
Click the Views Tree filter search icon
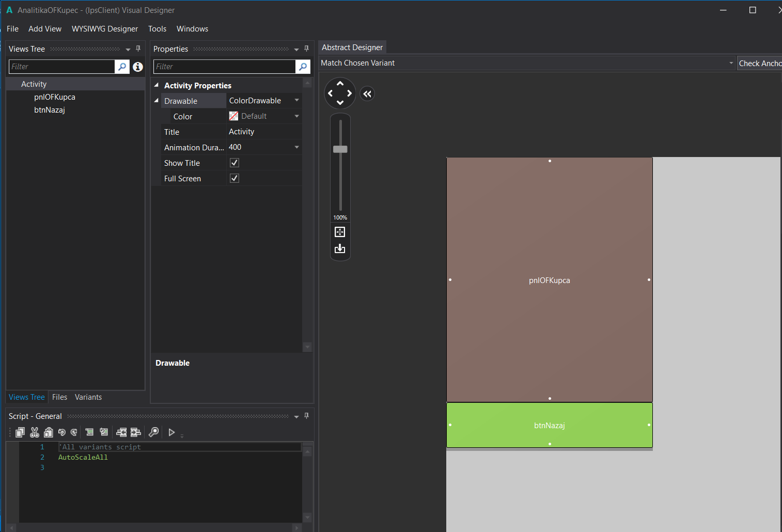(x=122, y=67)
